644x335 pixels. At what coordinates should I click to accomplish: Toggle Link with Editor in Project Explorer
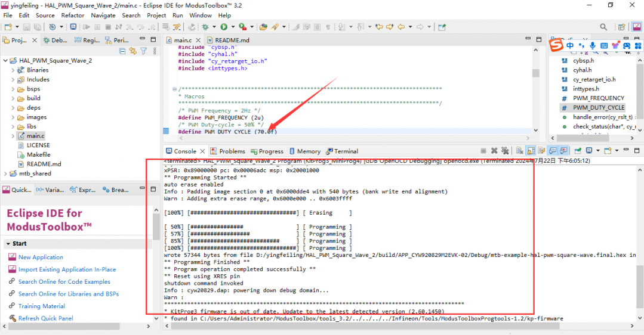pos(133,51)
